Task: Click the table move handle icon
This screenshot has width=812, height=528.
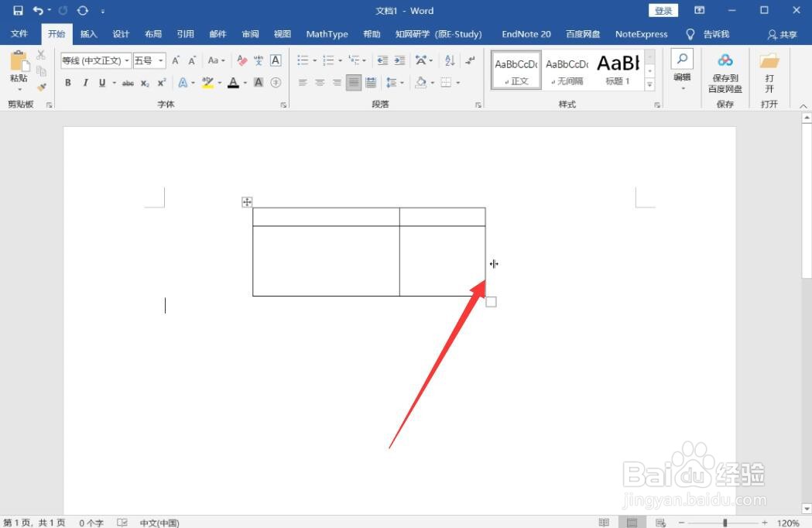Action: (247, 202)
